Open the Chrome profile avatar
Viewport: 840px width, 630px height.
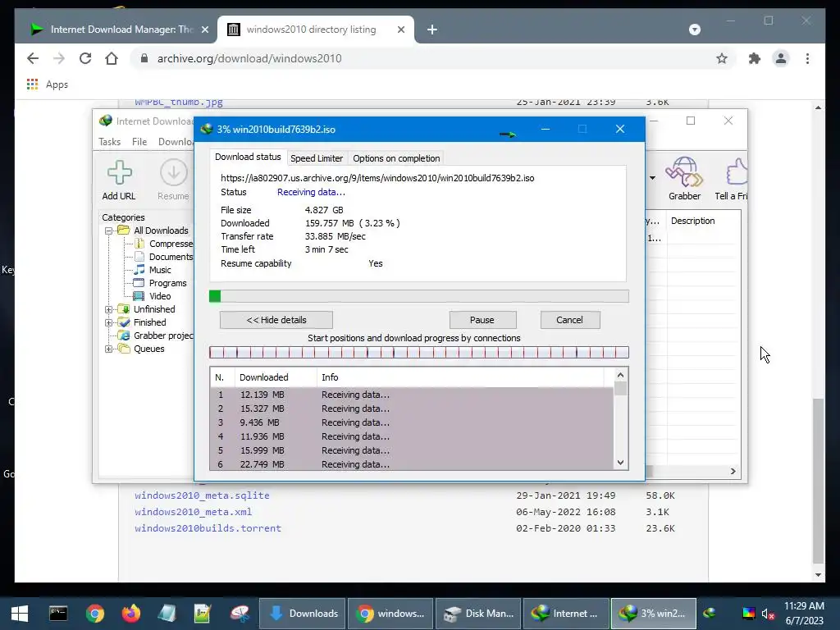click(x=781, y=58)
